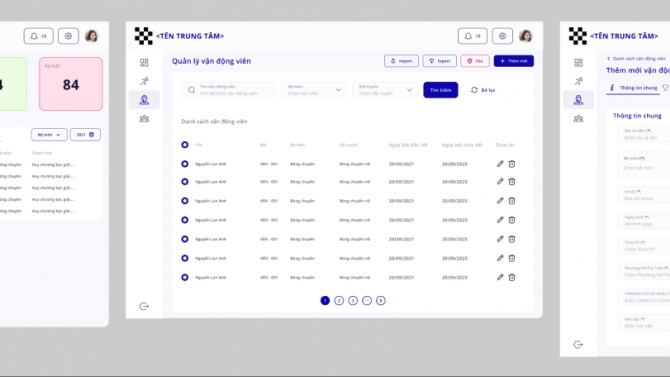This screenshot has width=670, height=377.
Task: Open dashboard grid icon in add-athlete sidebar
Action: tap(578, 63)
